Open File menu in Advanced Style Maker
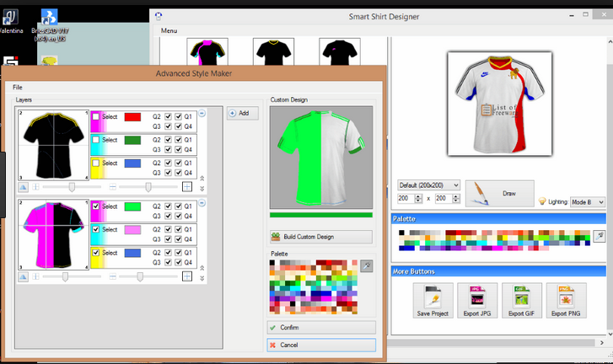 click(x=18, y=88)
